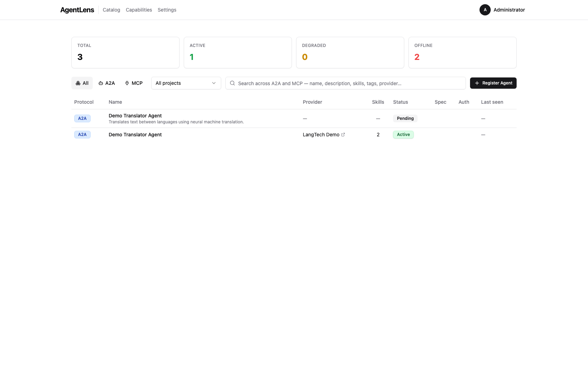Click the network icon on the All filter
The image size is (588, 368).
[78, 83]
